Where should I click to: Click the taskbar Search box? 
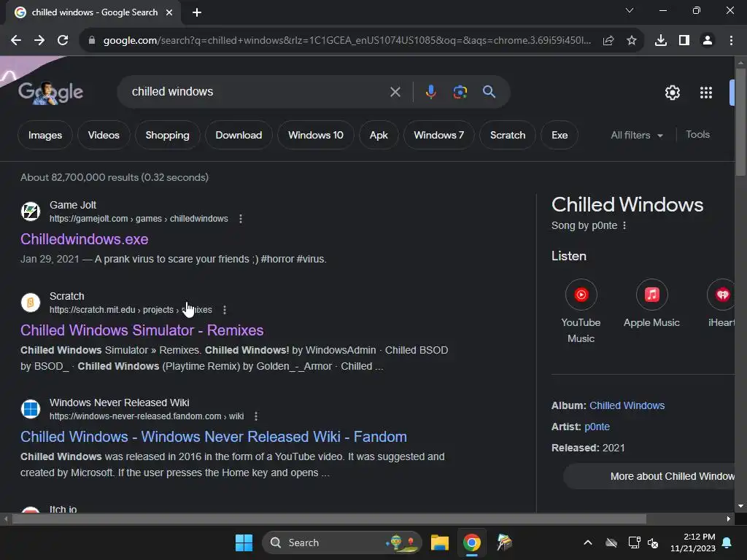coord(341,542)
